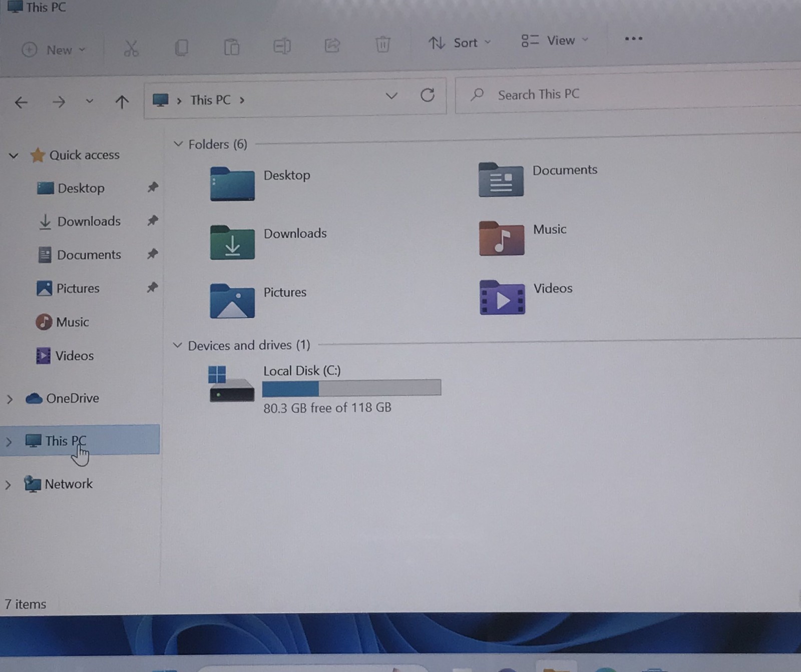Refresh the This PC view
Viewport: 801px width, 672px height.
point(427,95)
